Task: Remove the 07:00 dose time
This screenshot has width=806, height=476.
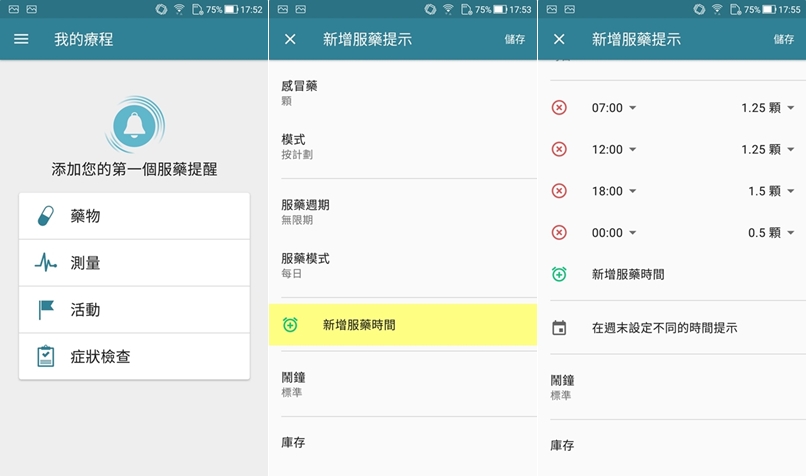Action: [559, 107]
